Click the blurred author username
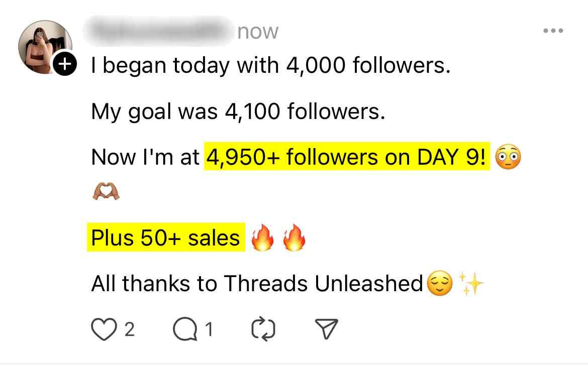The image size is (588, 371). pyautogui.click(x=161, y=31)
